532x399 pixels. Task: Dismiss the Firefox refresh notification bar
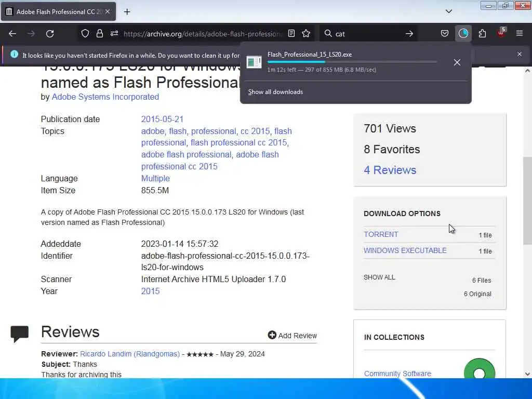coord(520,54)
